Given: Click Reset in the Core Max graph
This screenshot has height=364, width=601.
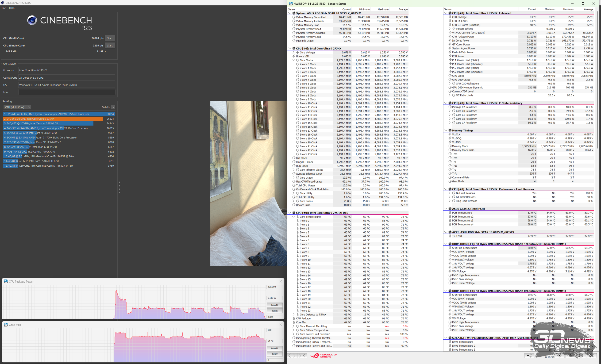Looking at the screenshot, I should click(275, 354).
